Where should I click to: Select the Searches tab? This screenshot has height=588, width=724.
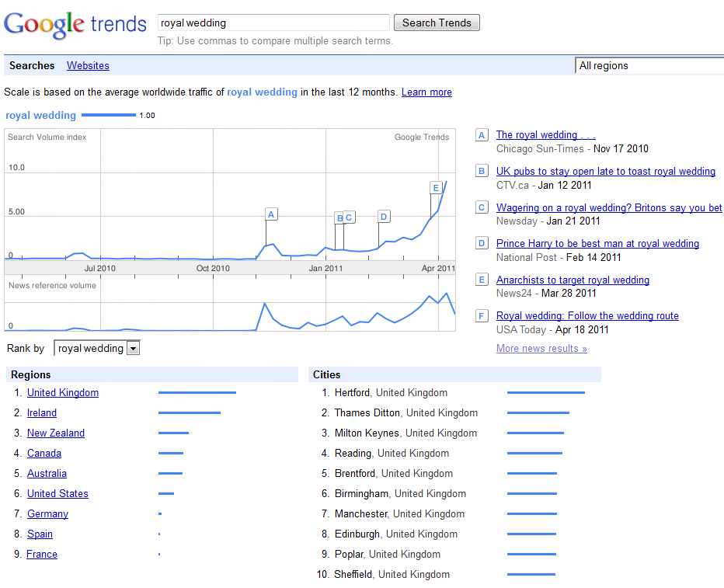[32, 66]
